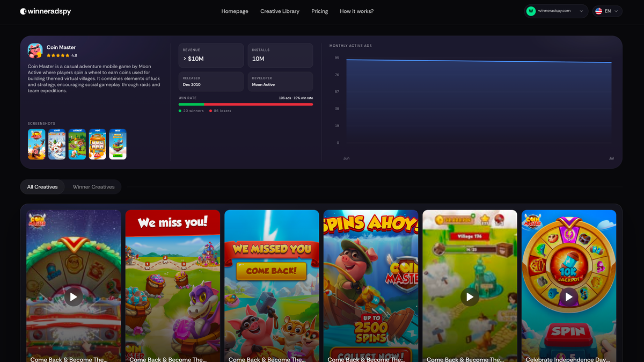Click the Installs 10M card

click(x=280, y=55)
